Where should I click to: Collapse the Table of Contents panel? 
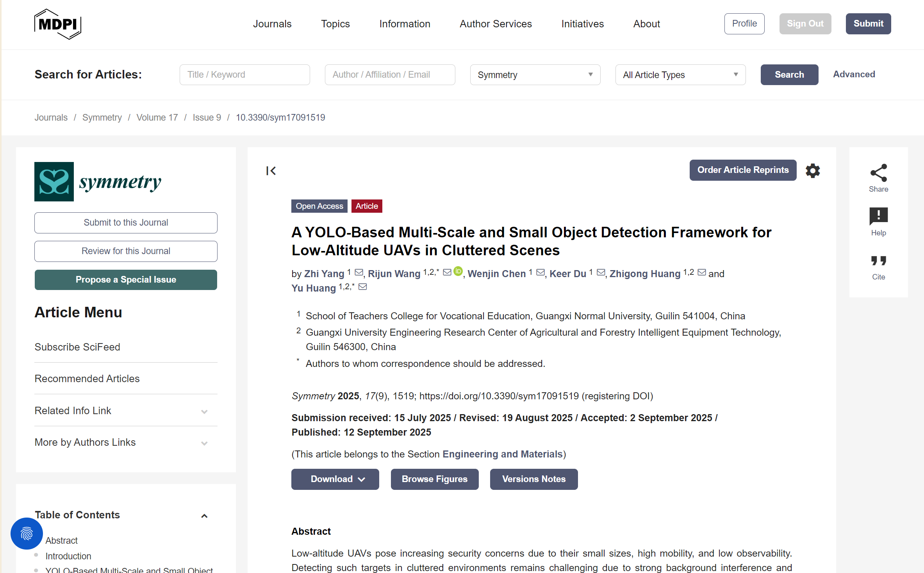pyautogui.click(x=204, y=516)
